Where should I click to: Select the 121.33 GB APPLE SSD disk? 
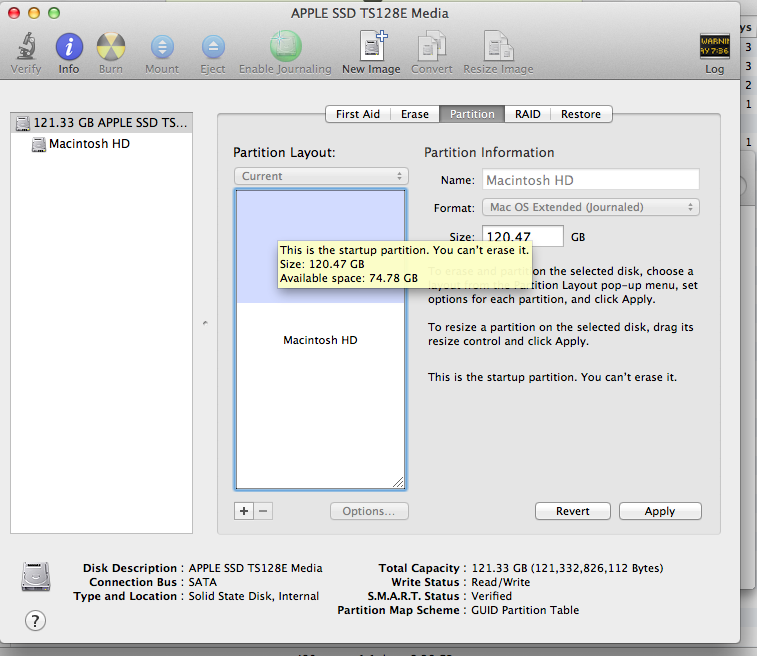[x=101, y=123]
